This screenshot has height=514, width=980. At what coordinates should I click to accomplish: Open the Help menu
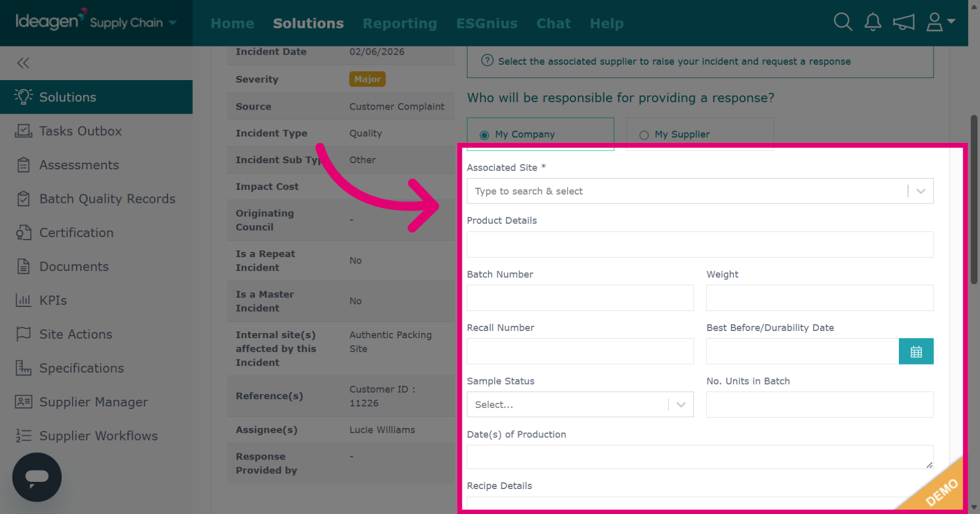pos(606,23)
